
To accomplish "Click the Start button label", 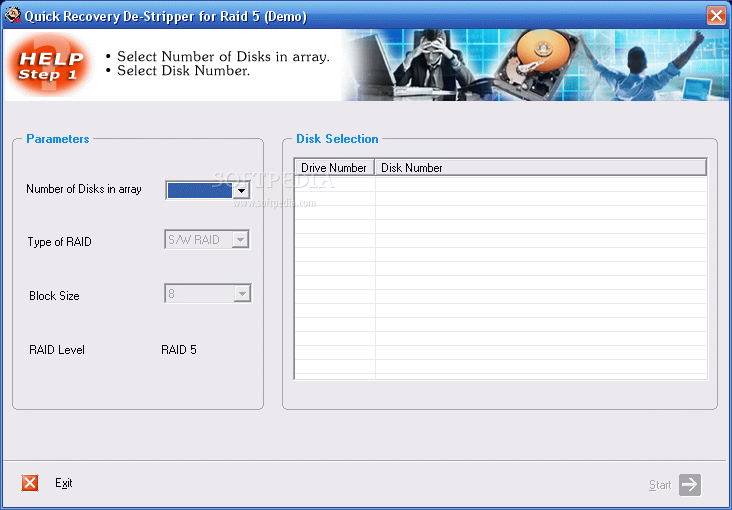I will tap(660, 485).
